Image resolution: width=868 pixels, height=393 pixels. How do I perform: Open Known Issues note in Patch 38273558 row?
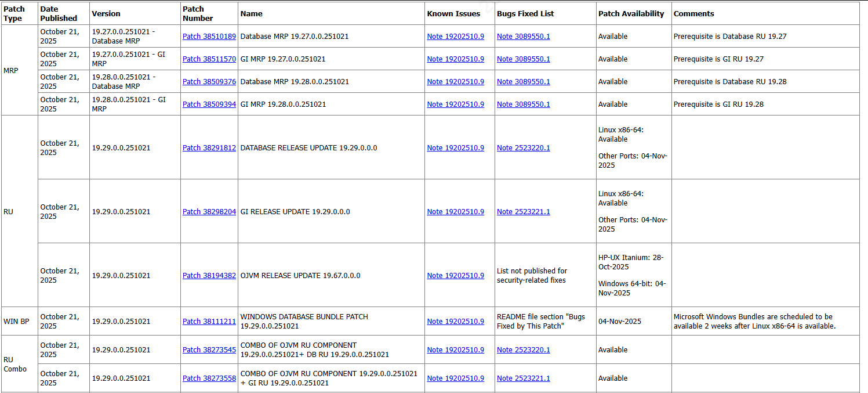pos(456,378)
